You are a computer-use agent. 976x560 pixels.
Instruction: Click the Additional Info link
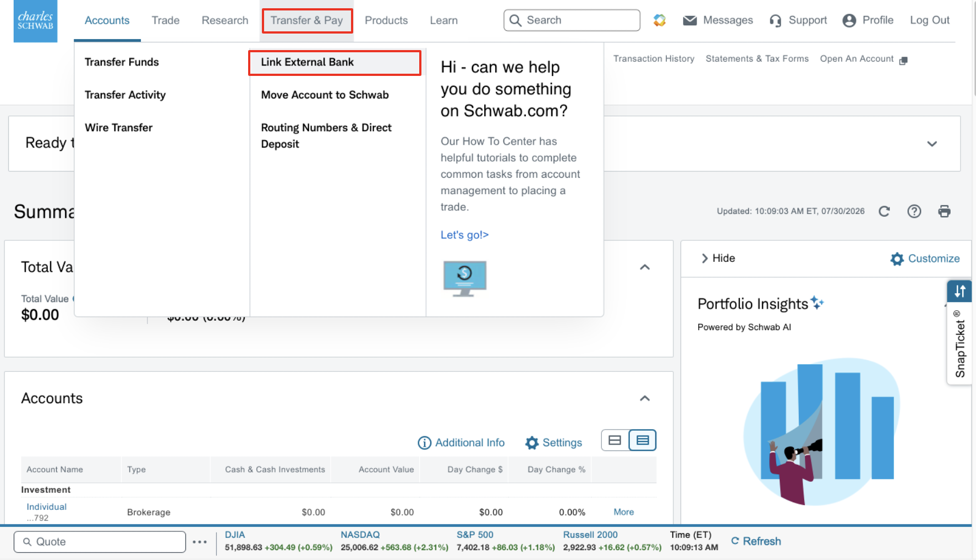tap(470, 443)
